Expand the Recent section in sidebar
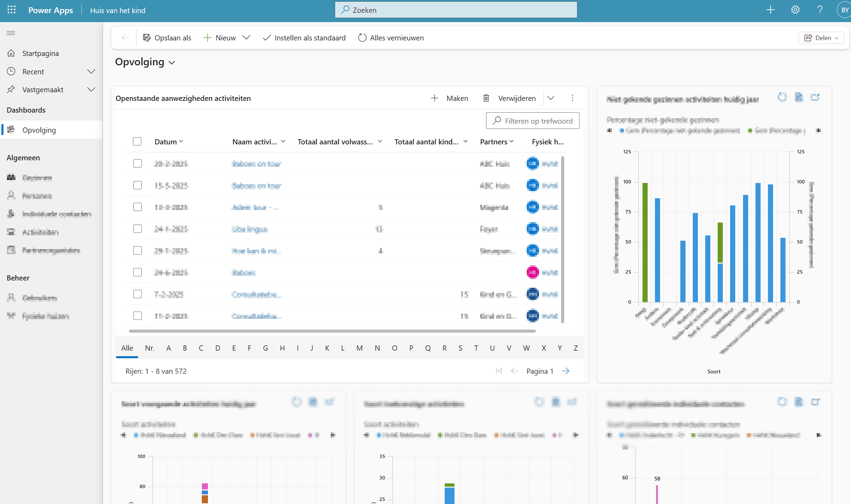The height and width of the screenshot is (504, 851). point(91,72)
